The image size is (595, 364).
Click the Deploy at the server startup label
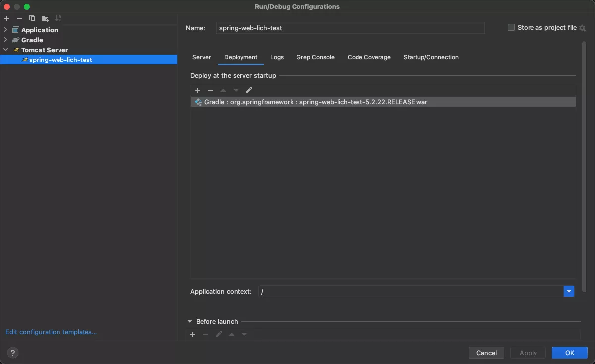click(233, 75)
